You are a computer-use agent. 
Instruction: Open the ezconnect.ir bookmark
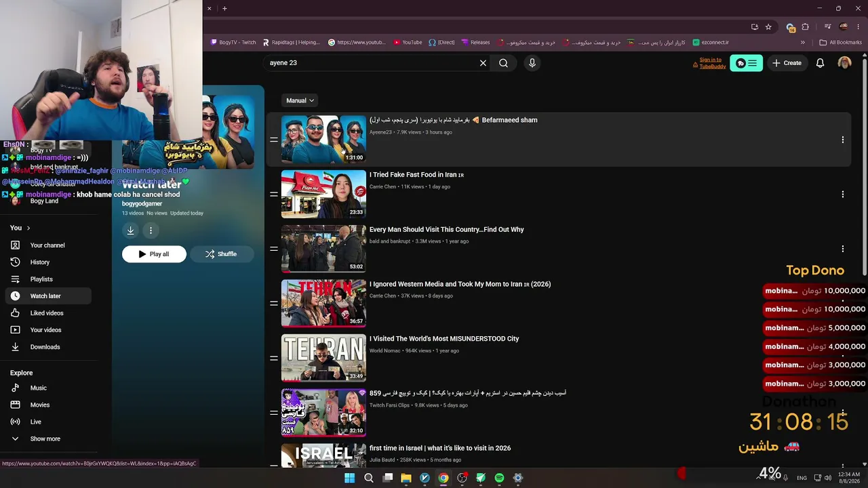710,42
